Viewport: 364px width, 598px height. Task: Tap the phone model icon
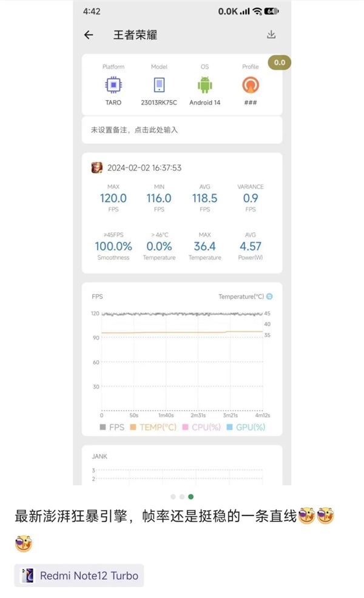159,85
